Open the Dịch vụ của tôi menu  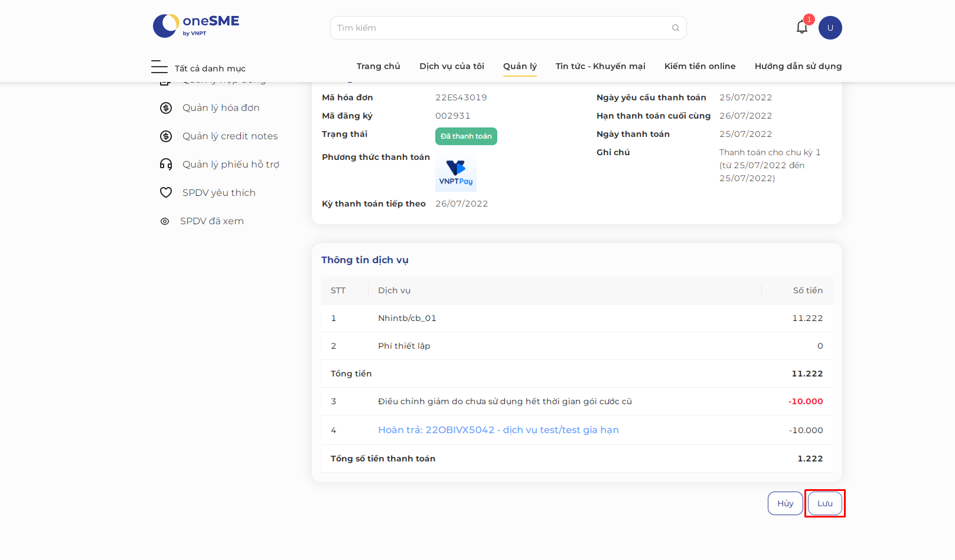click(x=452, y=66)
